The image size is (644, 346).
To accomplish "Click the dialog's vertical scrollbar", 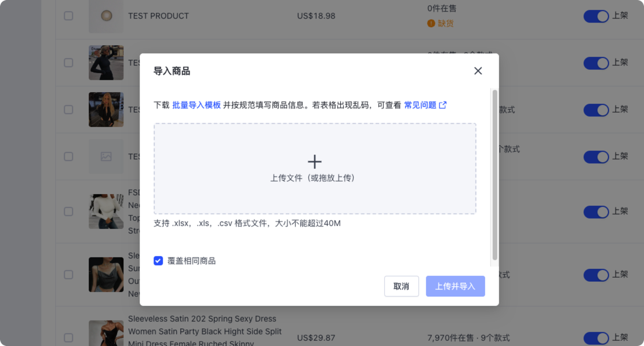I will [x=495, y=175].
